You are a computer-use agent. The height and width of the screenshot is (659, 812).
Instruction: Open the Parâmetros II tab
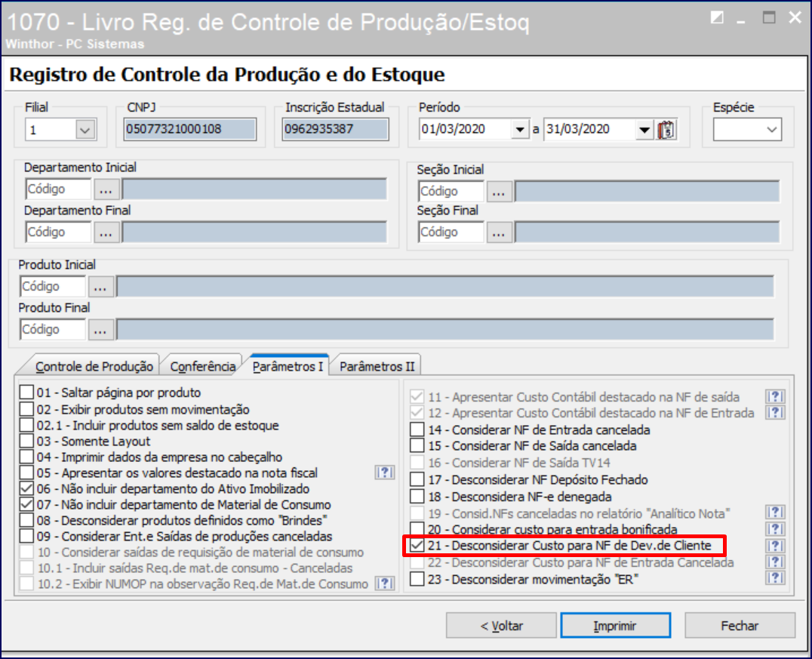(377, 366)
